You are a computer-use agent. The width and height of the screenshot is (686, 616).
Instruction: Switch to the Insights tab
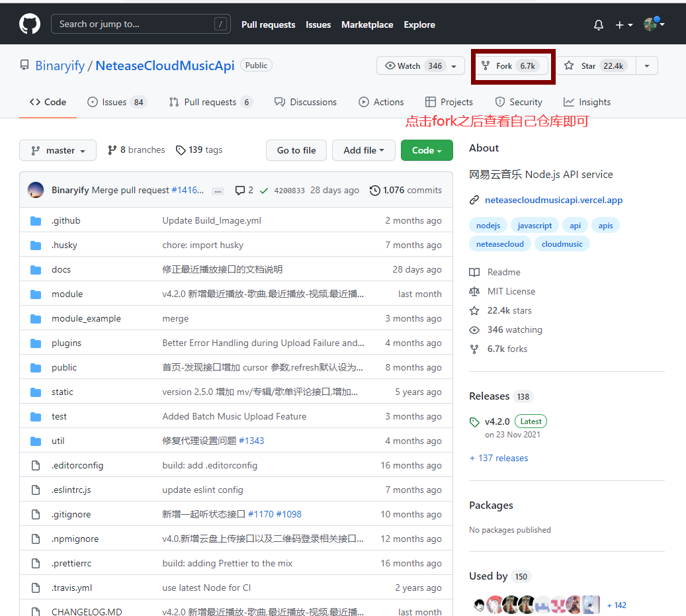(x=587, y=102)
